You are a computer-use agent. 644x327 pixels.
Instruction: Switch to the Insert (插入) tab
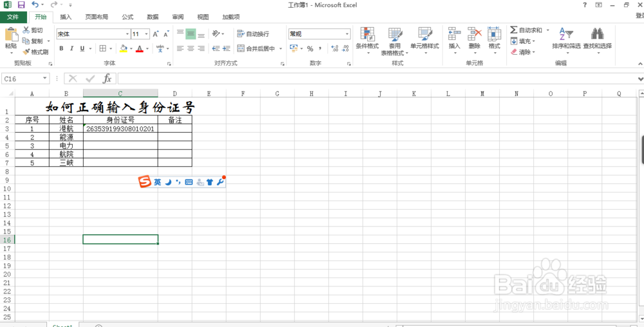coord(66,17)
